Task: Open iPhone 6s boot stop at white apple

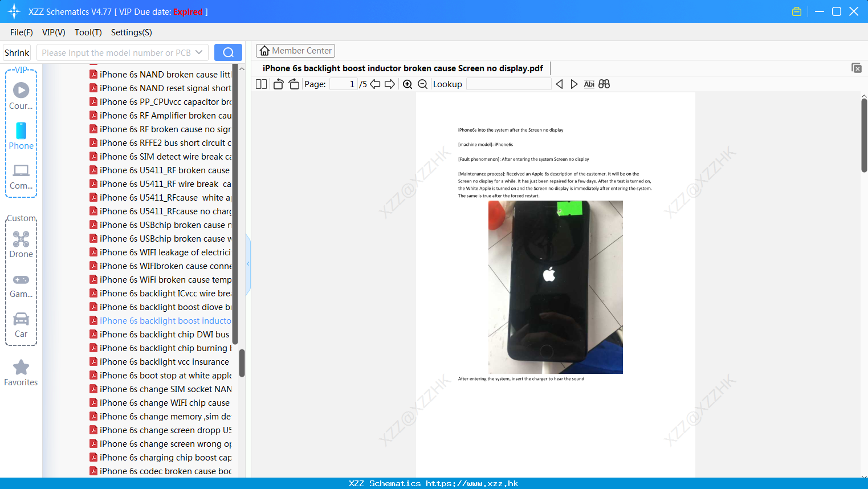Action: pyautogui.click(x=161, y=376)
